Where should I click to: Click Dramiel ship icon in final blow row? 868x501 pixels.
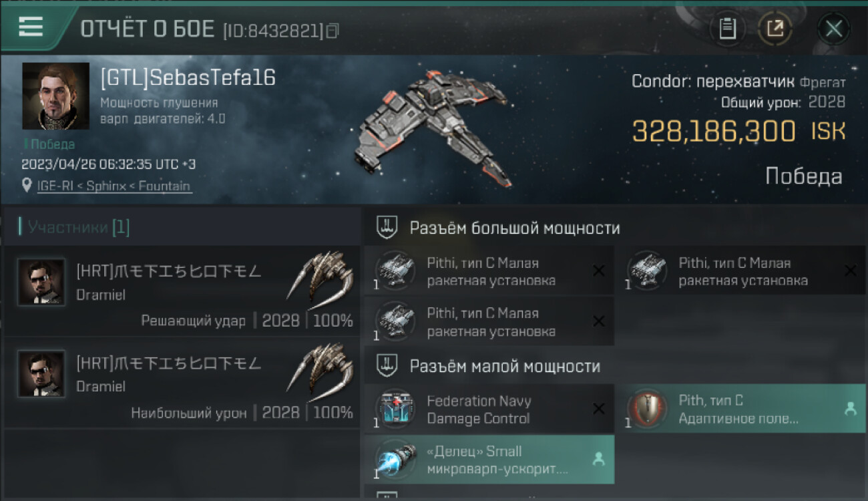[x=320, y=275]
